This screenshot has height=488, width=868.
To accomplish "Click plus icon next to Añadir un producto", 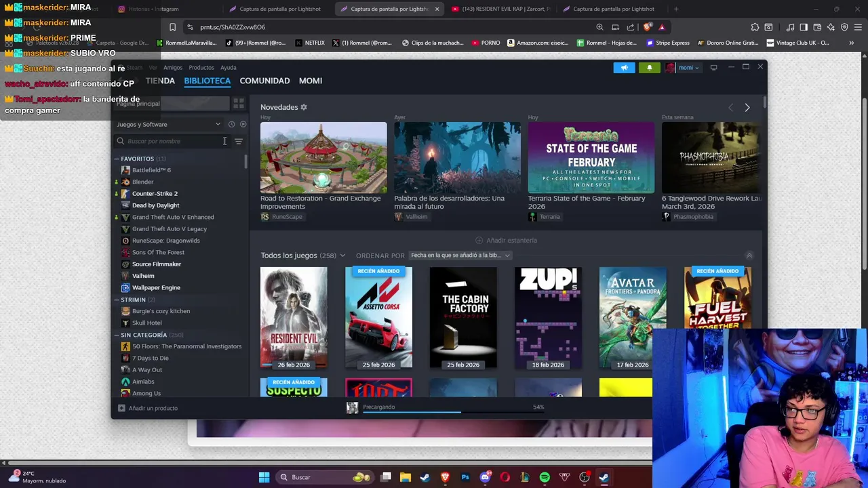I will pos(121,408).
